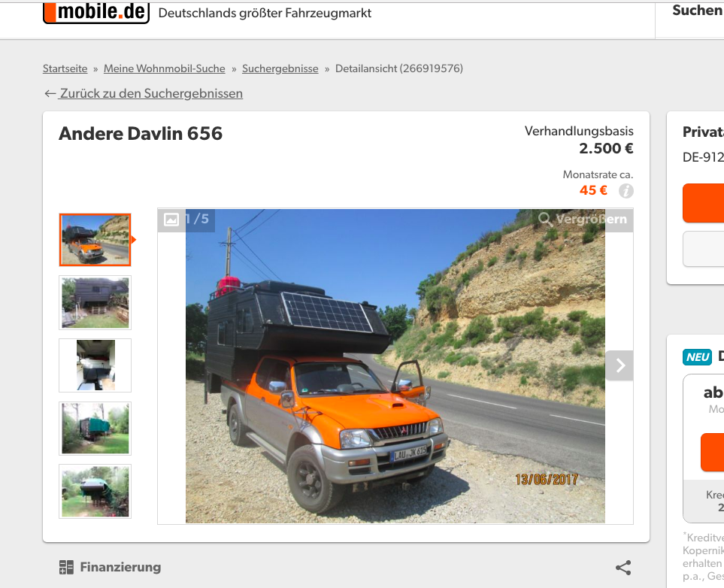Image resolution: width=724 pixels, height=588 pixels.
Task: Click the magnifier Vergrößern icon on photo
Action: (545, 219)
